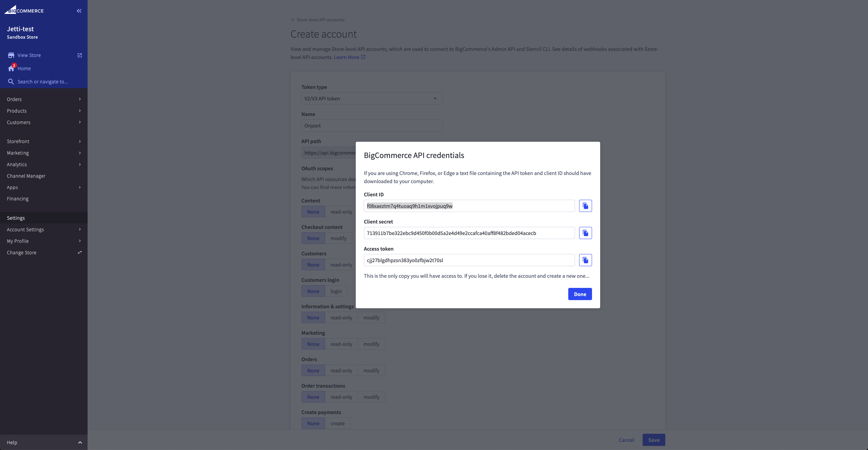Set Create payments scope to None
The width and height of the screenshot is (868, 450).
[x=313, y=423]
